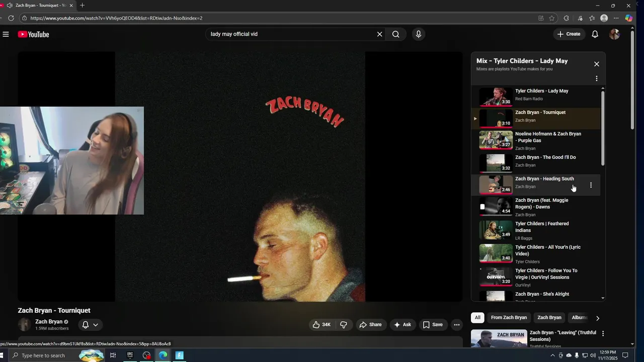Open Epic Games Launcher from taskbar
644x362 pixels.
coord(130,355)
